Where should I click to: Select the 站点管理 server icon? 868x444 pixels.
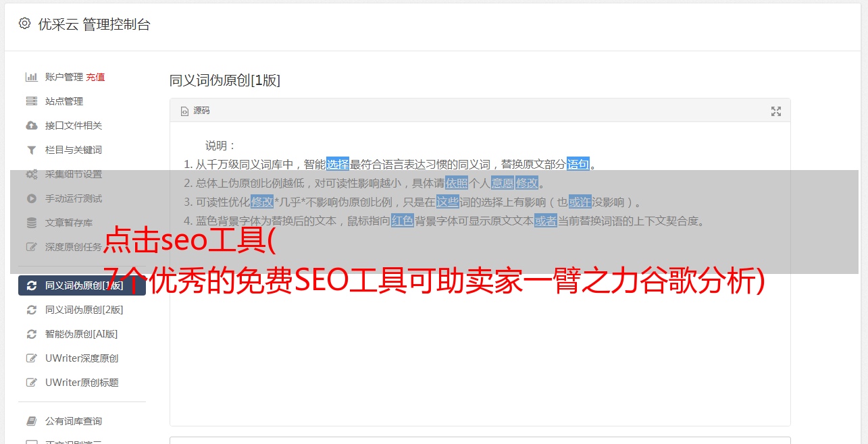pos(31,101)
